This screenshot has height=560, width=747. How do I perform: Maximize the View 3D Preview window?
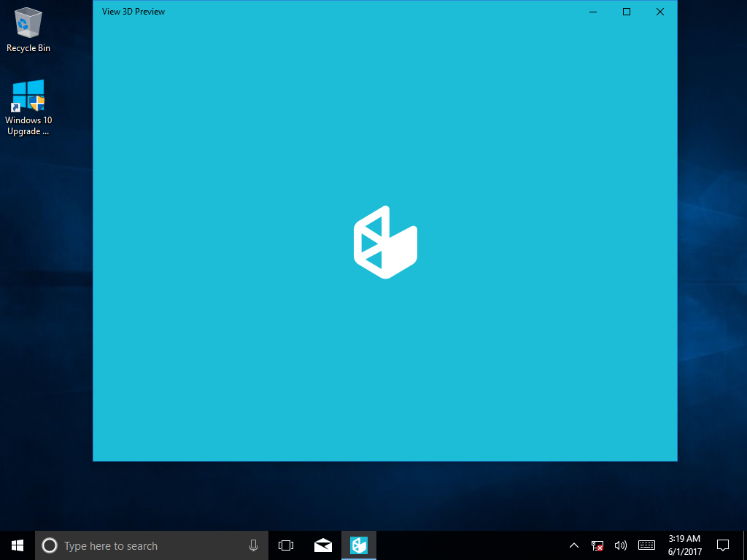click(x=626, y=12)
